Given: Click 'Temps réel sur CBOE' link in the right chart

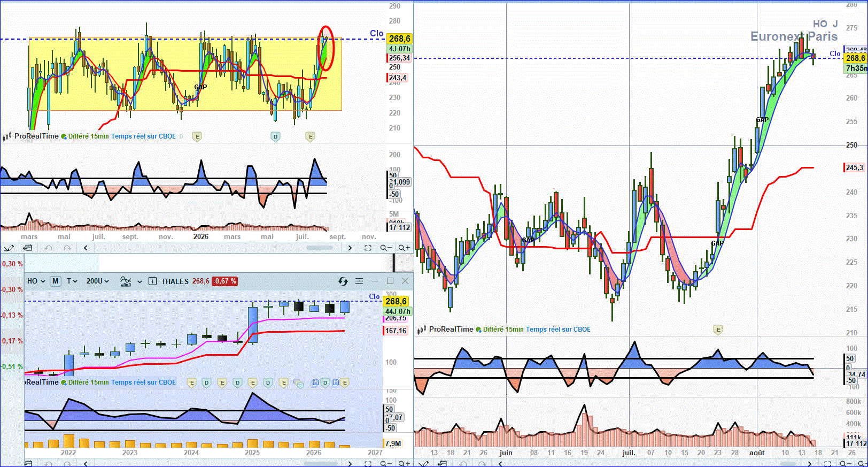Looking at the screenshot, I should coord(558,330).
